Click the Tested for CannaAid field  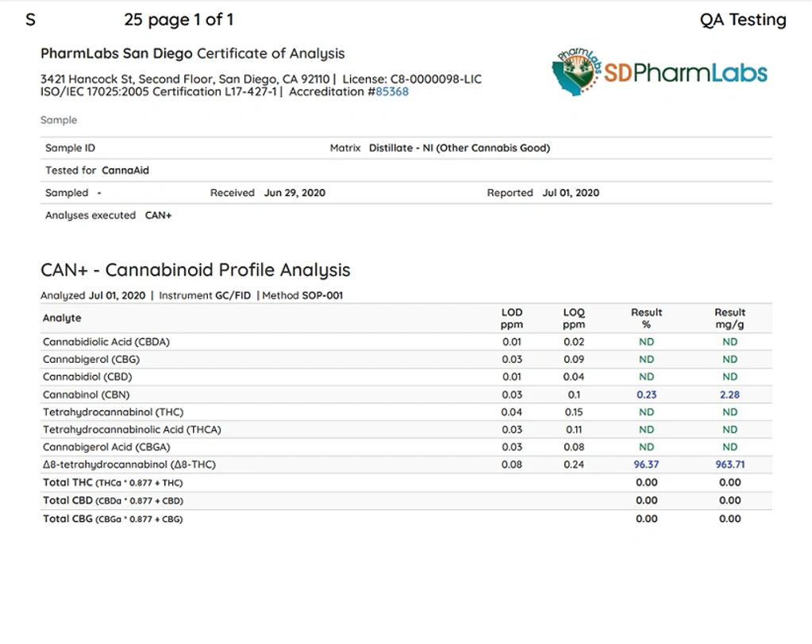97,171
